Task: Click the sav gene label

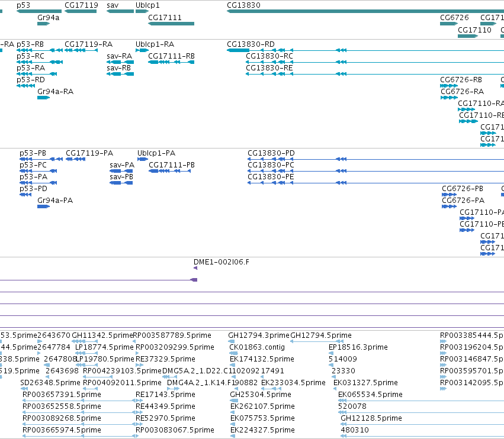Action: [x=113, y=5]
